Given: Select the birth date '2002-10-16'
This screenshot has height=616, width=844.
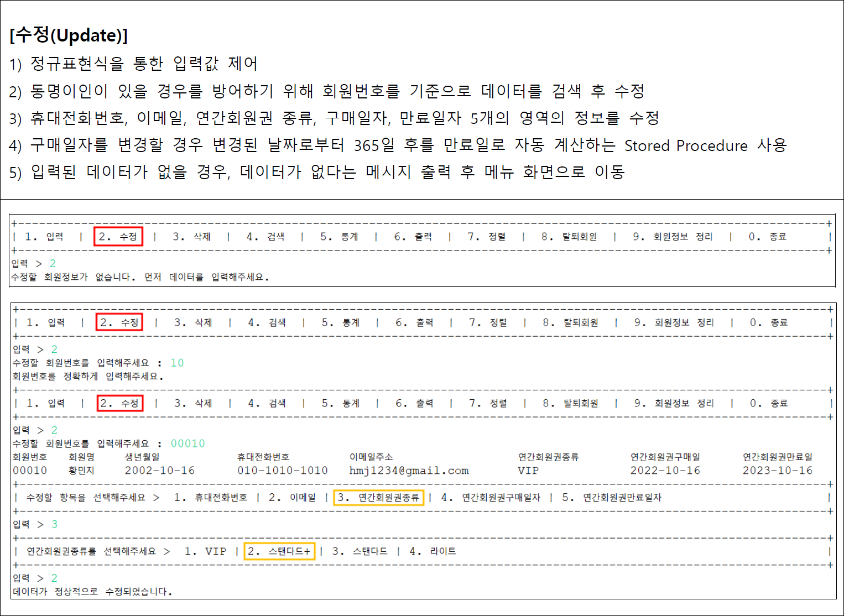Looking at the screenshot, I should [x=160, y=471].
